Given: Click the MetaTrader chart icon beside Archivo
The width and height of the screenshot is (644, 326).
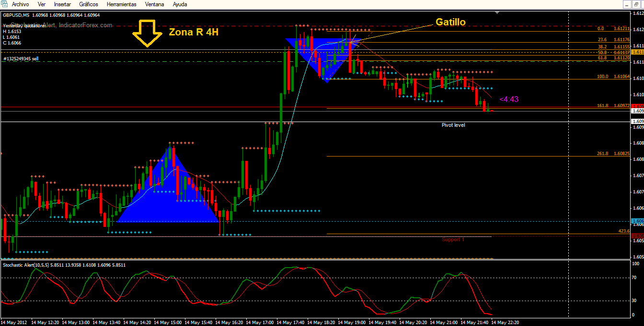Looking at the screenshot, I should [x=4, y=4].
